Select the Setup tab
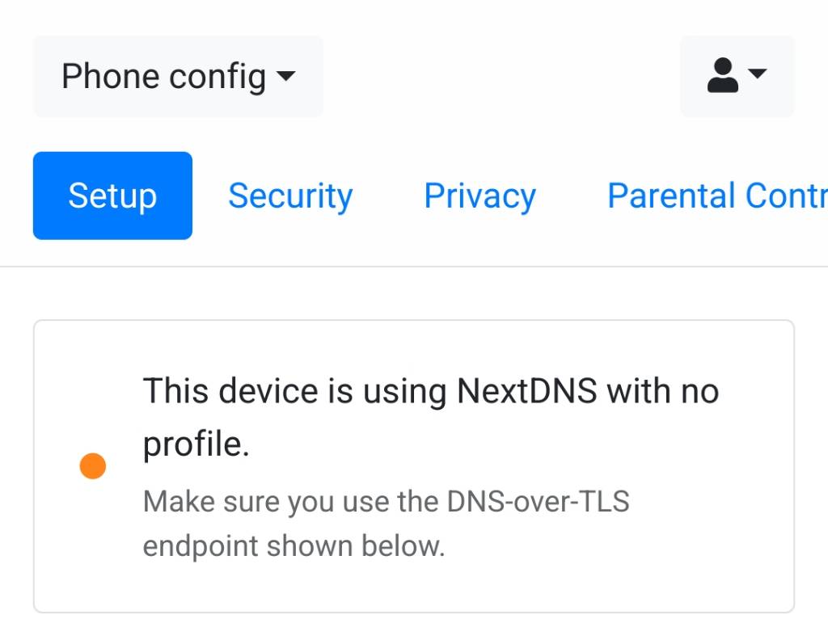828x644 pixels. tap(112, 196)
